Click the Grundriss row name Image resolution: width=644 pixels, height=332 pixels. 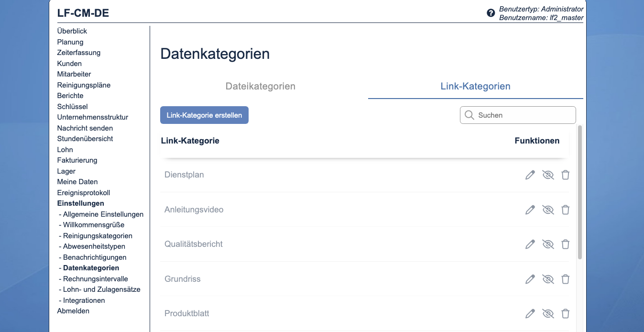pos(183,279)
